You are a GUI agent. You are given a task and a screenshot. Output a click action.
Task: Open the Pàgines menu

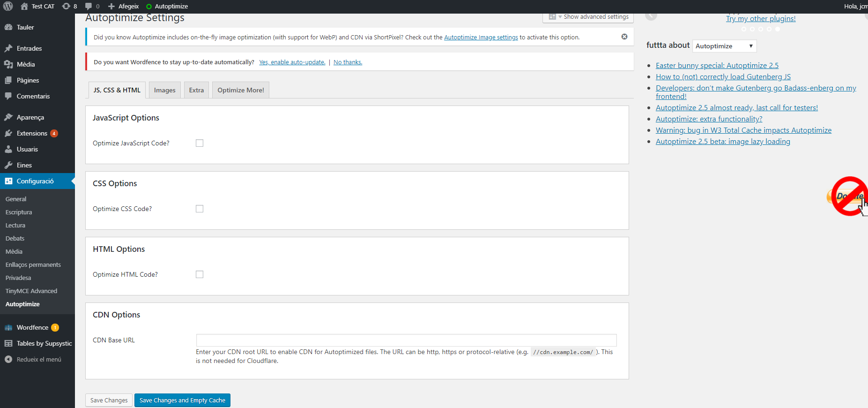coord(37,80)
